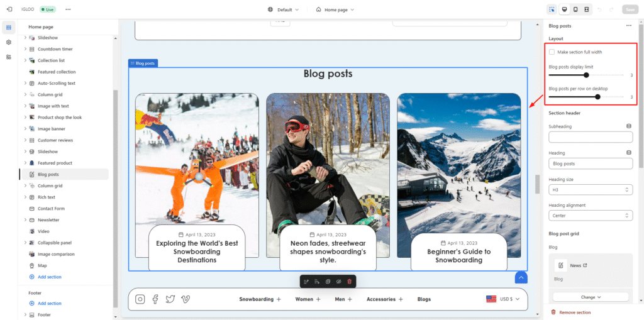Expand the Countdown timer section
This screenshot has height=320, width=644.
point(26,49)
